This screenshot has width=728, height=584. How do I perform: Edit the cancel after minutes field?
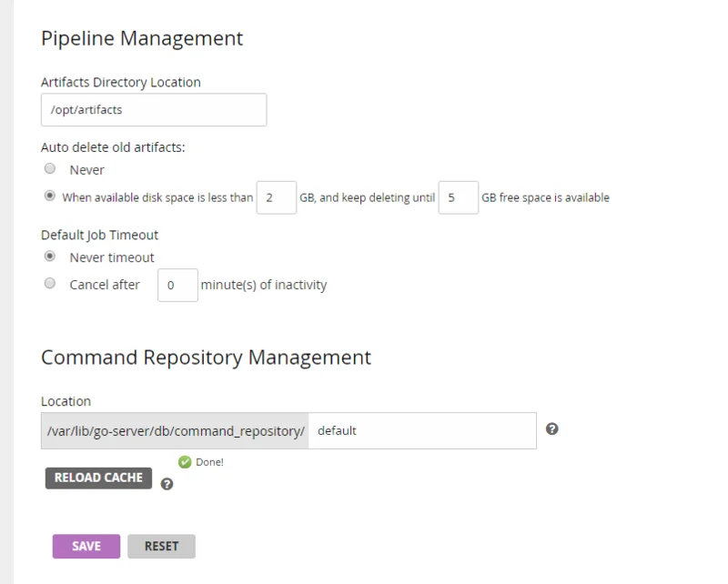[x=177, y=285]
